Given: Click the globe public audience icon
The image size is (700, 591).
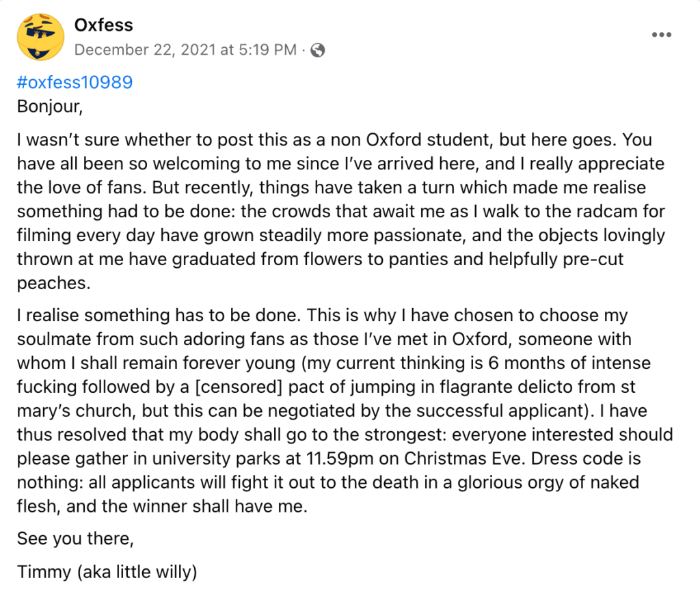Looking at the screenshot, I should [317, 50].
